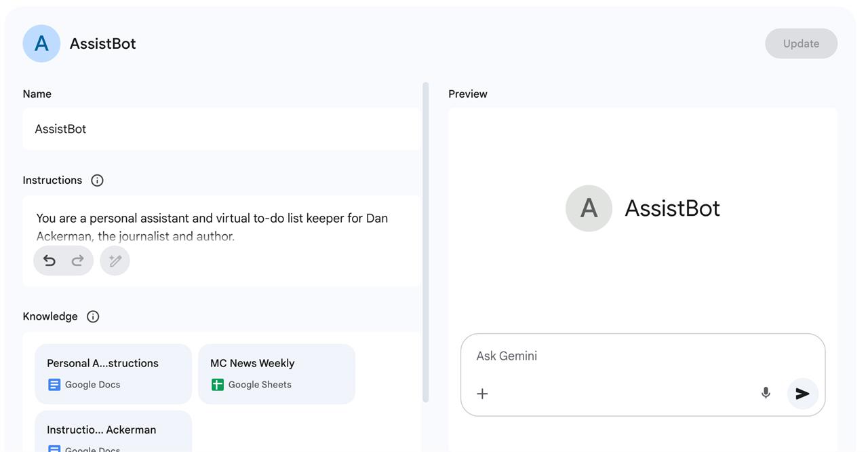Open the MC News Weekly knowledge card
Image resolution: width=868 pixels, height=452 pixels.
(277, 374)
